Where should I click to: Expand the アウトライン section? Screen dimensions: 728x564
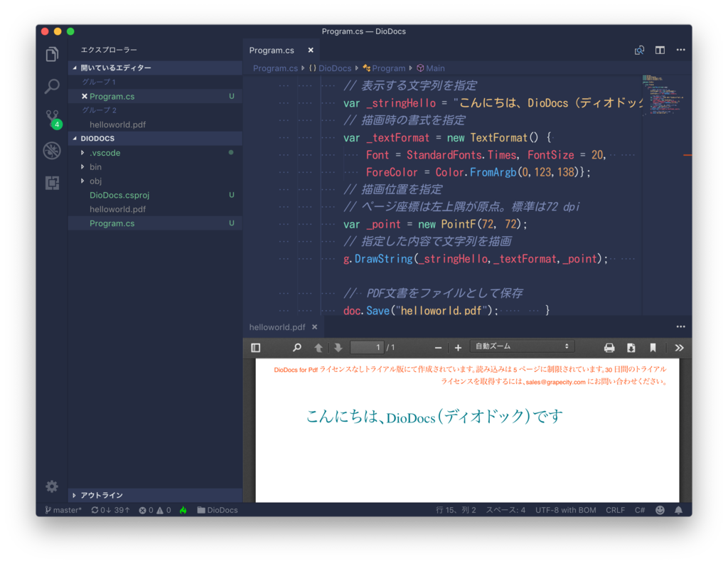tap(155, 495)
